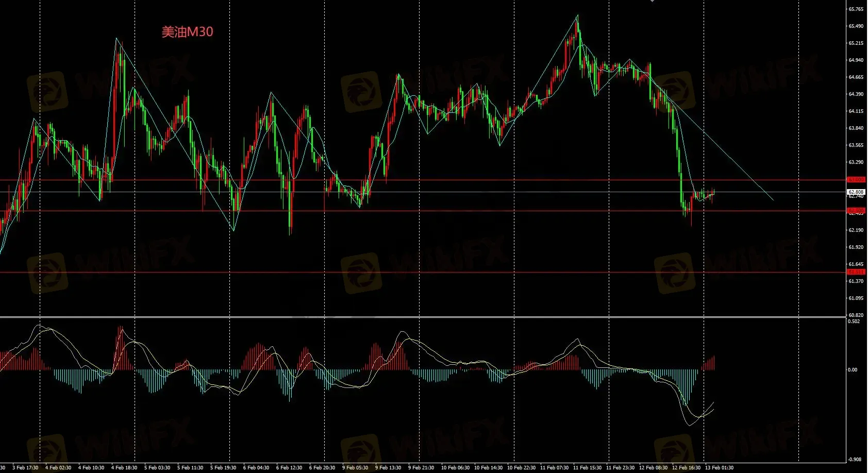Click the 4 Feb 02:30 time label
This screenshot has height=473, width=868.
pyautogui.click(x=58, y=468)
